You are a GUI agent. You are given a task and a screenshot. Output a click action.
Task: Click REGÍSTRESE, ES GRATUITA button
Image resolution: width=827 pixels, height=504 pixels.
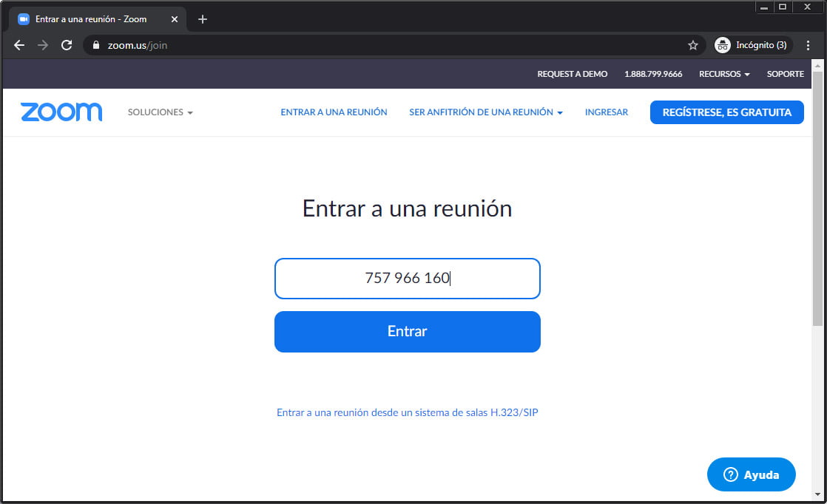coord(727,112)
